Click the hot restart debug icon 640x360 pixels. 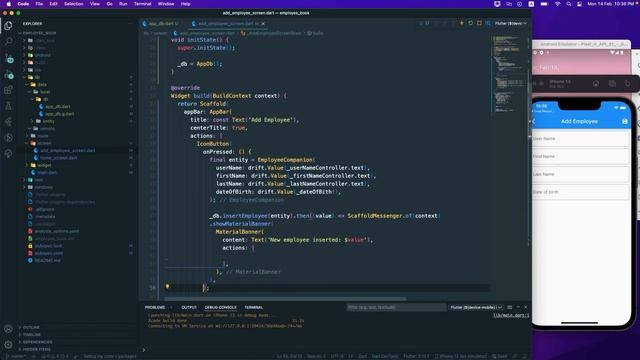click(x=471, y=23)
